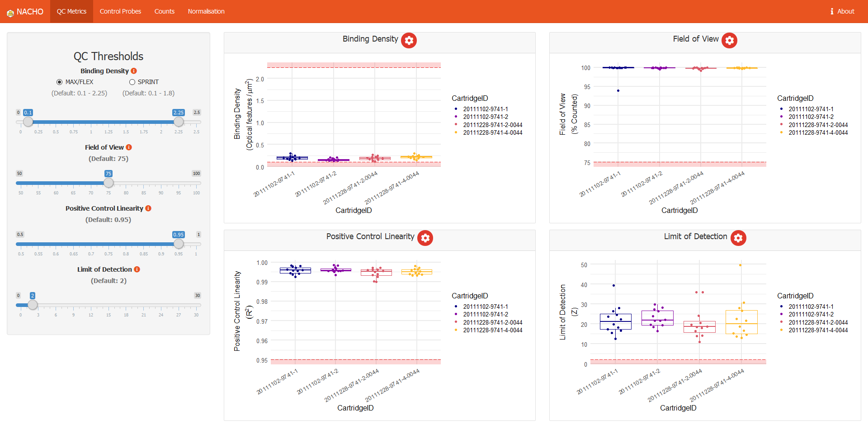Click Binding Density upper slider handle

coord(179,122)
